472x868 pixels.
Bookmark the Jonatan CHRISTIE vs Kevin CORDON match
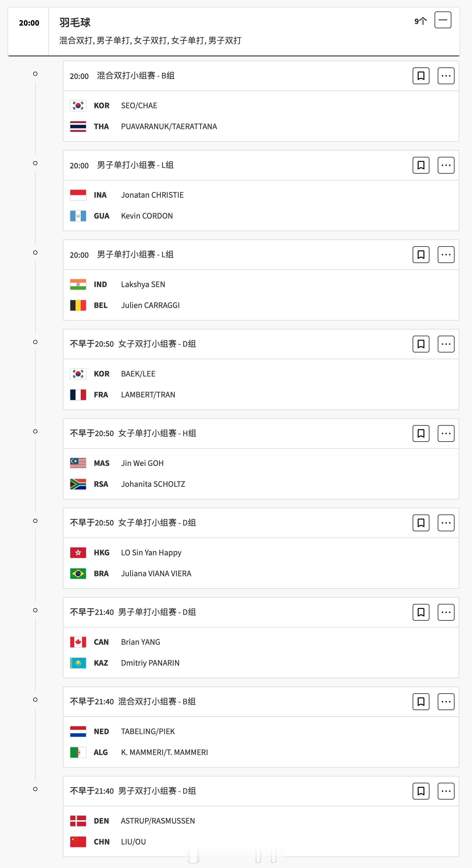[x=421, y=165]
